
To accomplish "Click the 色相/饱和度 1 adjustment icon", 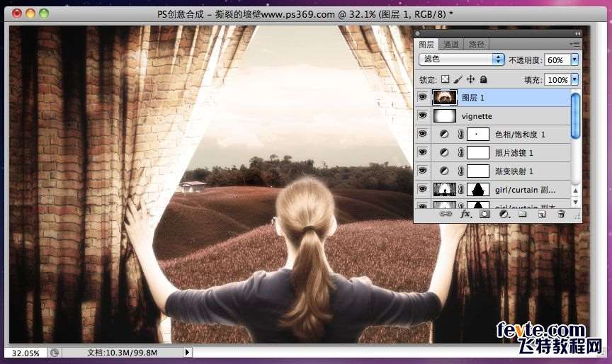I will coord(444,135).
